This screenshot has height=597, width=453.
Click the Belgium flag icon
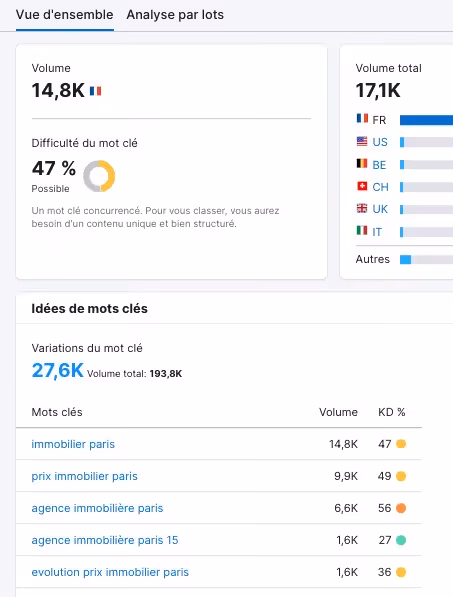pos(362,164)
